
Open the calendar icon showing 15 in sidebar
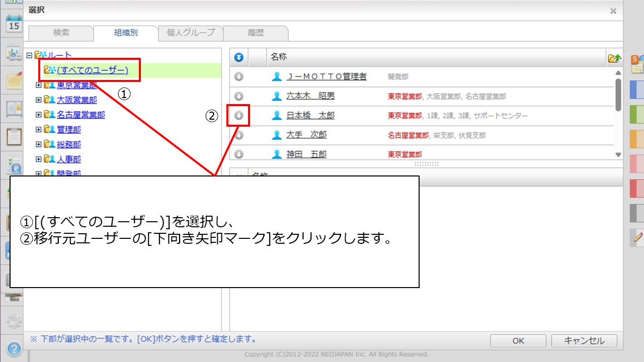[x=14, y=24]
